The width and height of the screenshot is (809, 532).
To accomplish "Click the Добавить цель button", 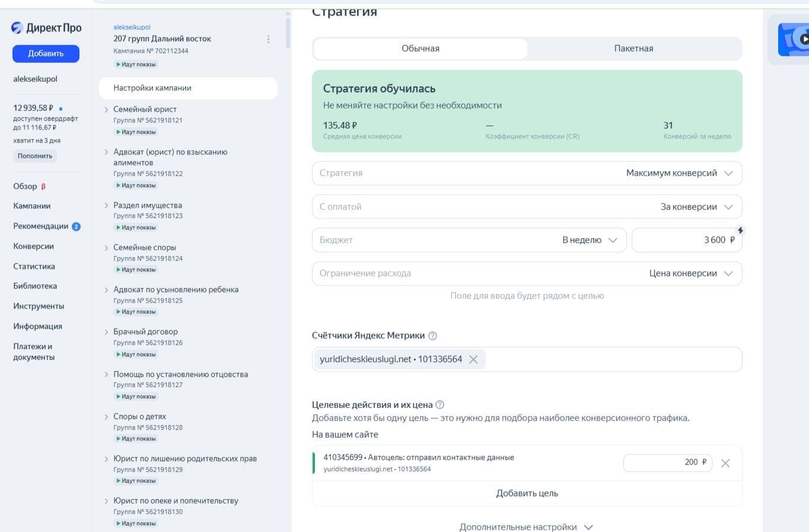I will click(527, 493).
